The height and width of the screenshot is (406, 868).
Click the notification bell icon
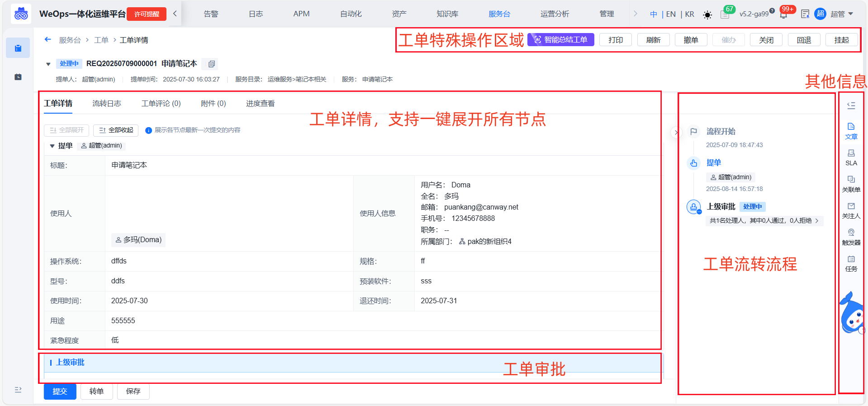(x=783, y=14)
